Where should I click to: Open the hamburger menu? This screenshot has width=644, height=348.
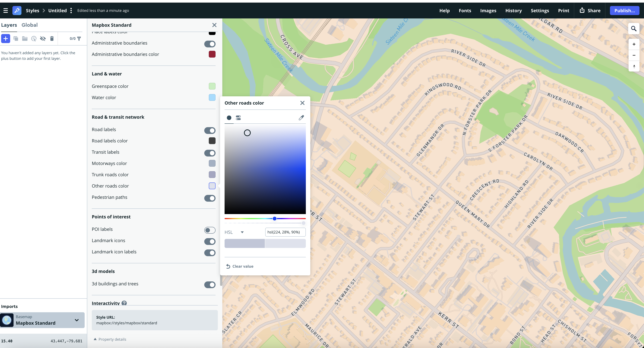[6, 10]
